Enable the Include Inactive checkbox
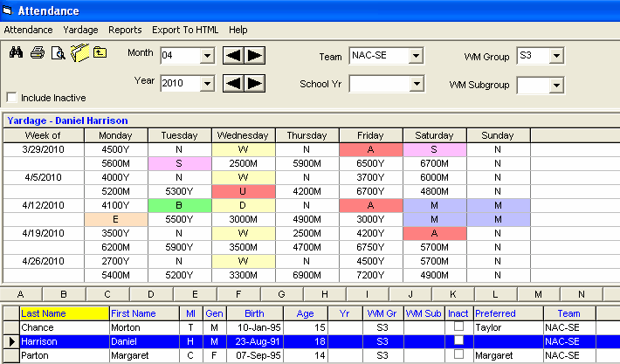Screen dimensions: 620x364 [x=12, y=98]
